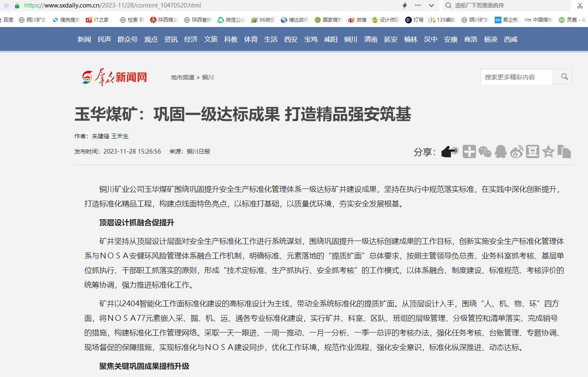The width and height of the screenshot is (588, 377).
Task: Open the 微博 bookmark
Action: point(357,20)
